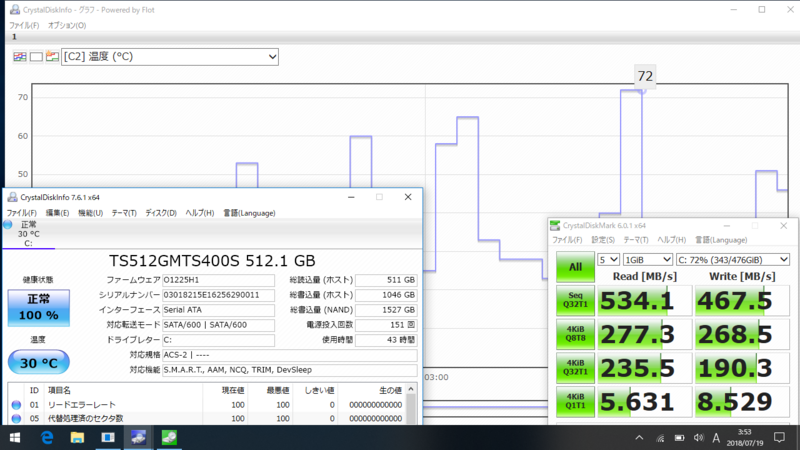Run the 4KiB Q8T8 test

coord(575,334)
